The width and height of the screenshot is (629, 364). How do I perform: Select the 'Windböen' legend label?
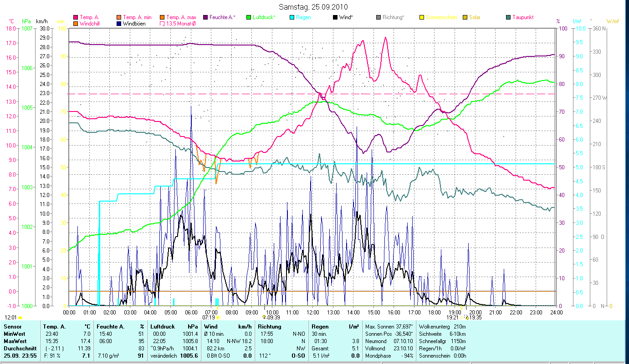pos(134,23)
